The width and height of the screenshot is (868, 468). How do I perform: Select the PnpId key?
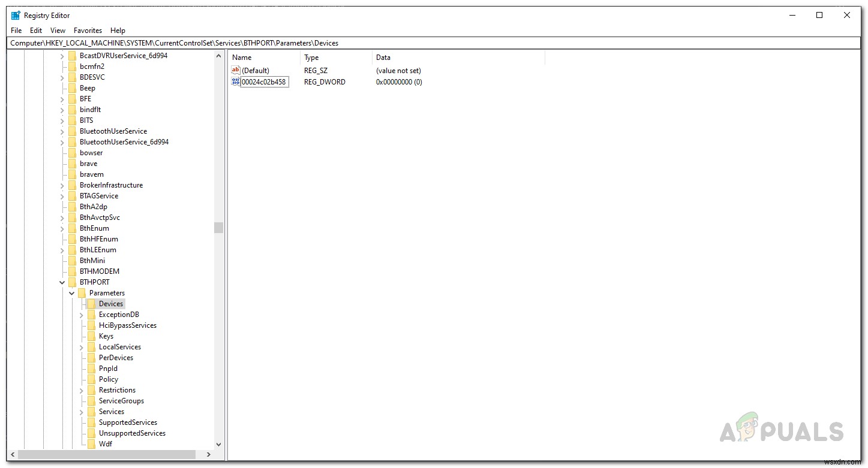(x=108, y=369)
